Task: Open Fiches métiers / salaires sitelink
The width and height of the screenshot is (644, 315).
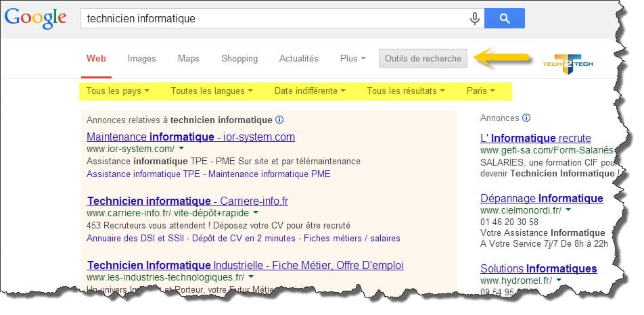Action: click(352, 239)
